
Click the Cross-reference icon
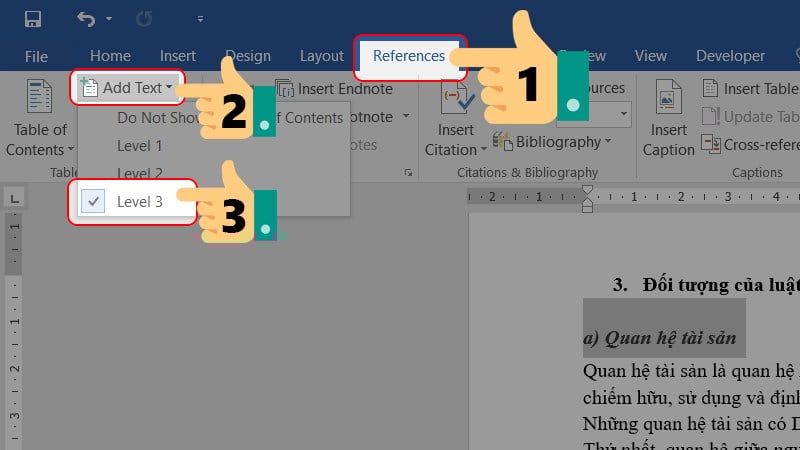point(711,144)
